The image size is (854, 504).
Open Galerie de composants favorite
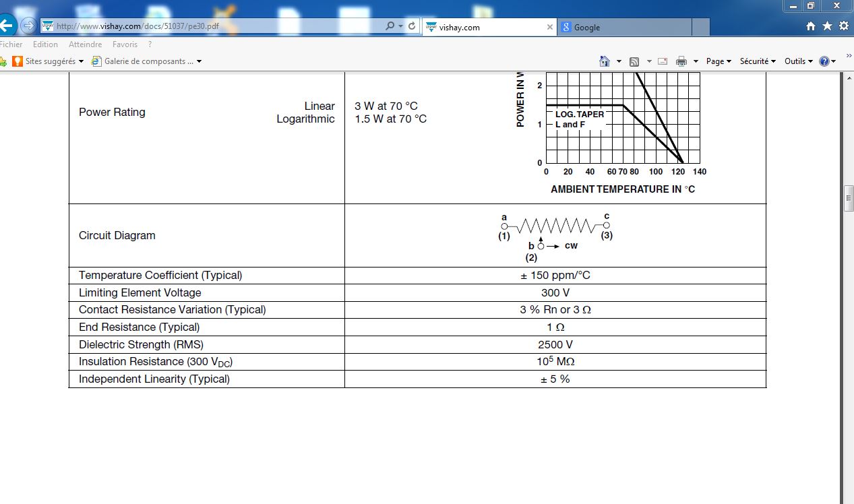pos(143,61)
